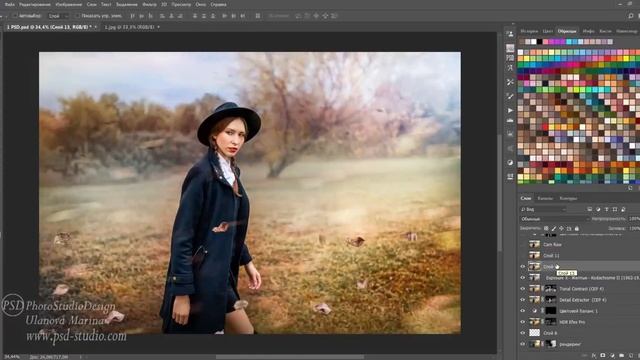
Task: Toggle the Автовыбор checkbox
Action: point(15,16)
